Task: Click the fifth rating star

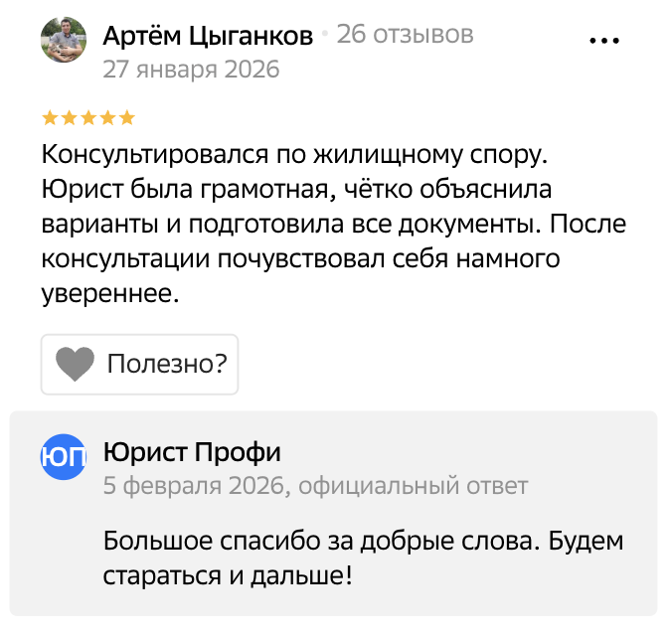Action: [126, 118]
